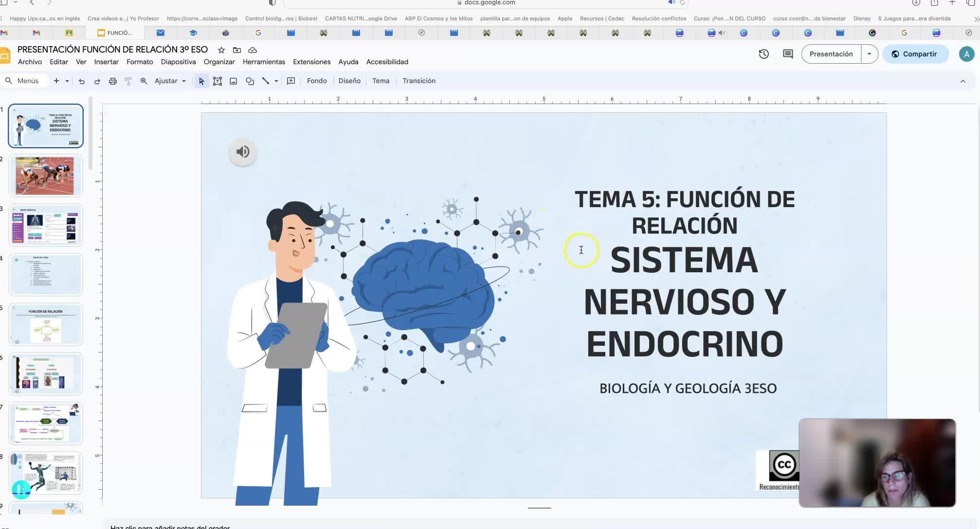This screenshot has width=980, height=529.
Task: Star the presentation title
Action: tap(221, 50)
